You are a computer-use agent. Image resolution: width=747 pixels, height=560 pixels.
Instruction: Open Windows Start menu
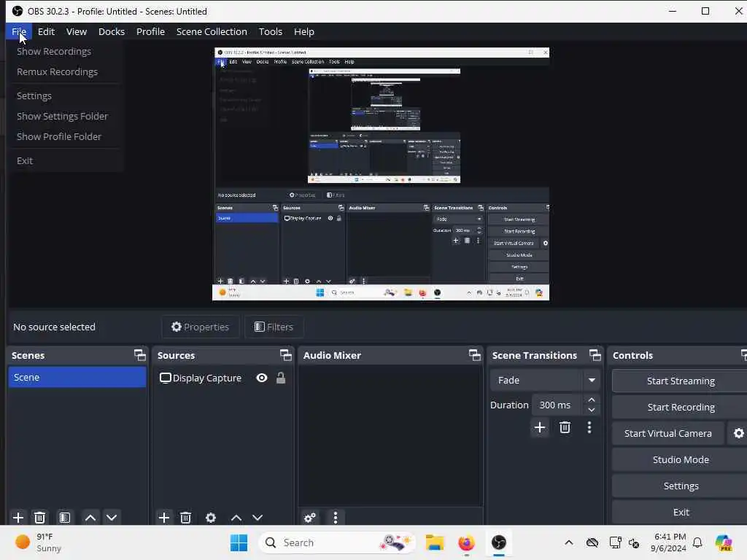point(239,542)
